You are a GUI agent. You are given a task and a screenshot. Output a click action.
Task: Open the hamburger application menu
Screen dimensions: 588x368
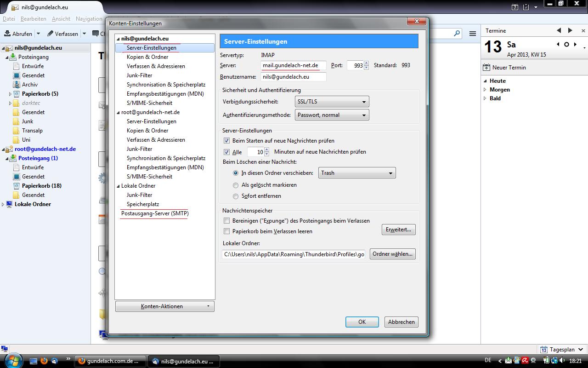[472, 34]
